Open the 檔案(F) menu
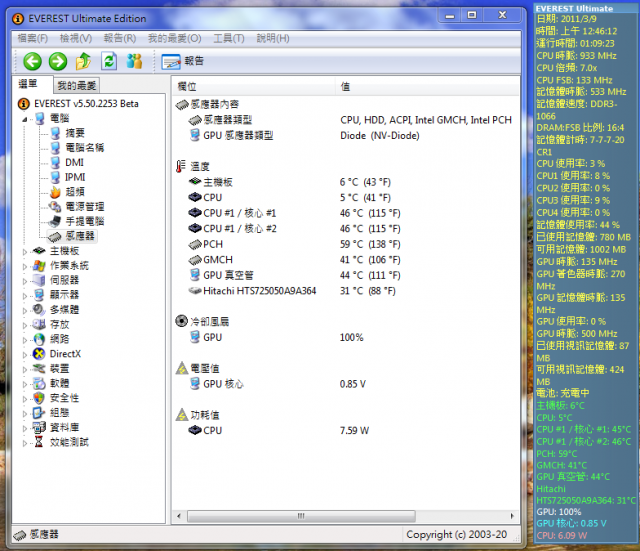This screenshot has height=551, width=640. pyautogui.click(x=33, y=38)
